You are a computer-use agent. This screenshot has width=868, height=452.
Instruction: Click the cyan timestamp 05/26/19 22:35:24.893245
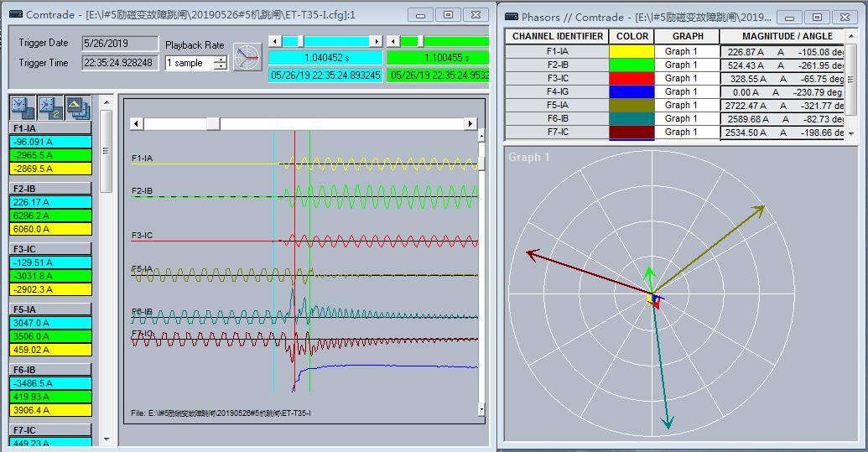[x=325, y=75]
